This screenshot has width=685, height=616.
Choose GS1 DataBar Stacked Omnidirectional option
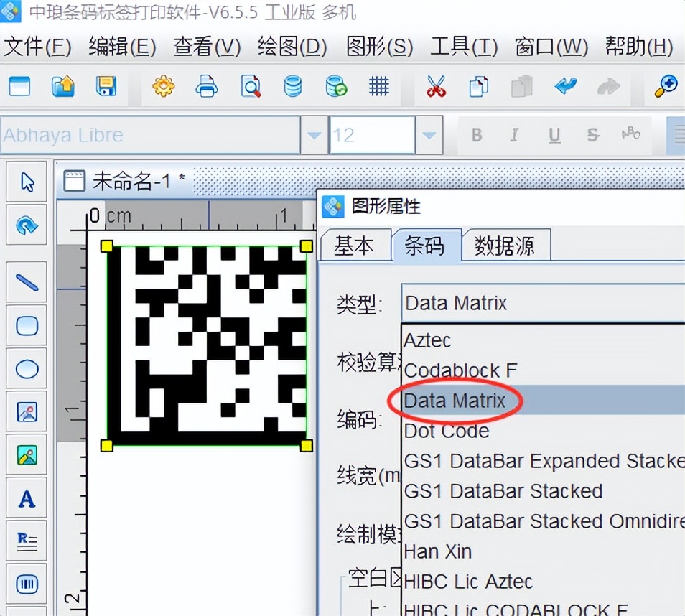click(544, 521)
